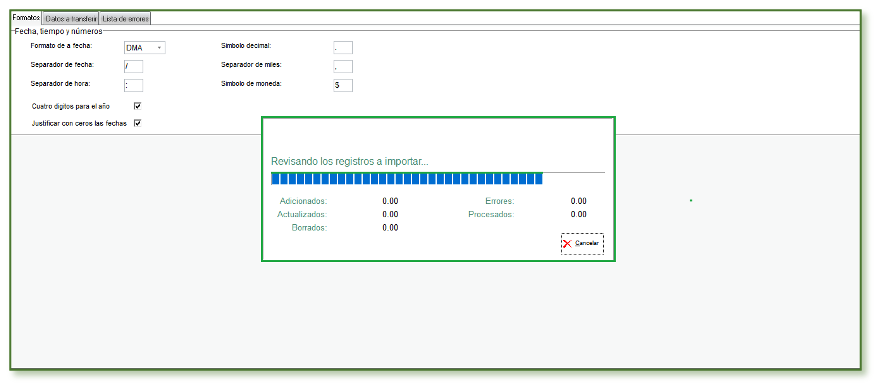The width and height of the screenshot is (881, 387).
Task: Click the Adicionados count value
Action: click(x=390, y=201)
